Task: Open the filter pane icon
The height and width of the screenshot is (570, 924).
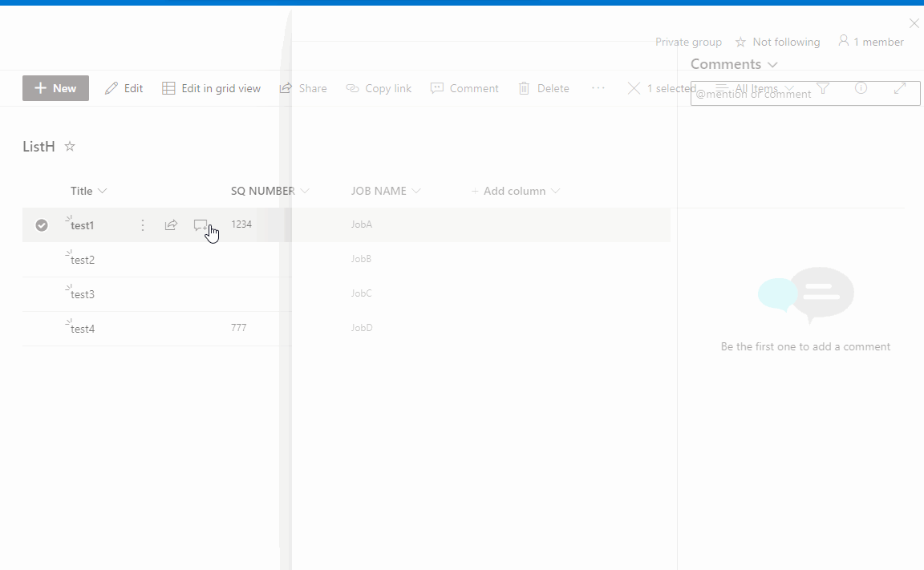Action: click(823, 88)
